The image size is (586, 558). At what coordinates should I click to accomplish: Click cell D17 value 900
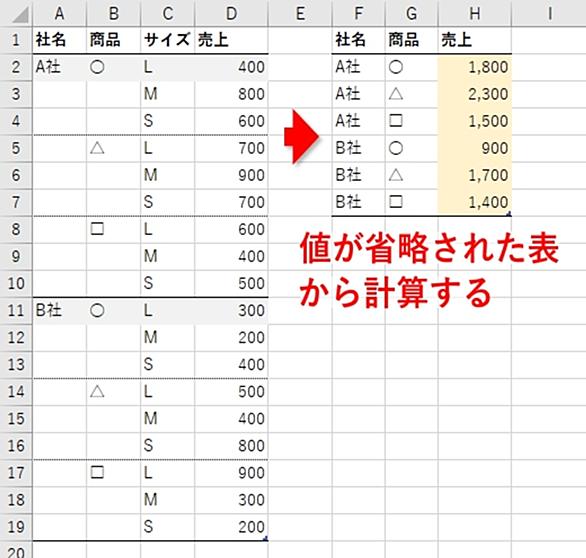click(231, 473)
